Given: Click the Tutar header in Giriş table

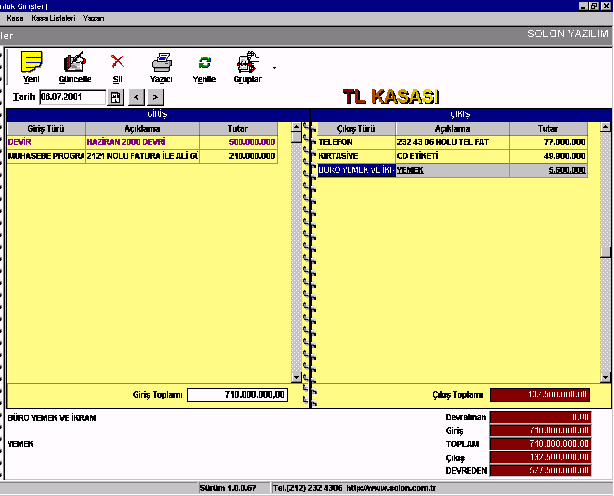Looking at the screenshot, I should pyautogui.click(x=238, y=129).
